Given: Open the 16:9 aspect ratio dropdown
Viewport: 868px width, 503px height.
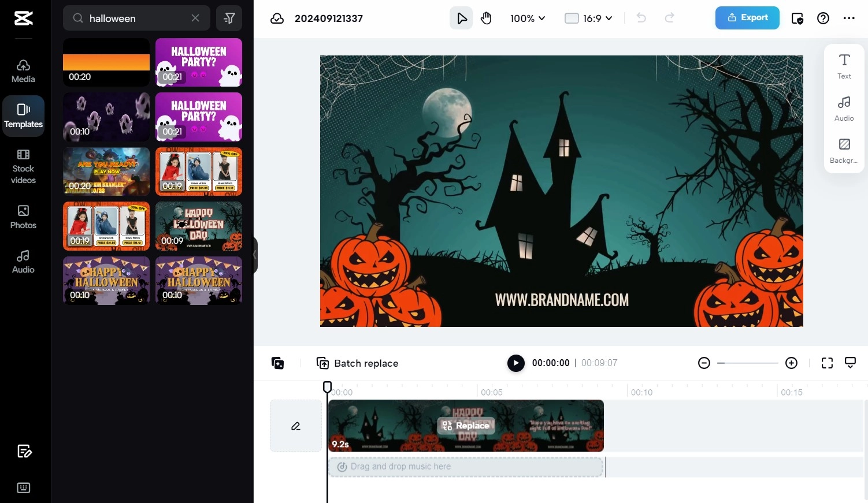Looking at the screenshot, I should (588, 18).
